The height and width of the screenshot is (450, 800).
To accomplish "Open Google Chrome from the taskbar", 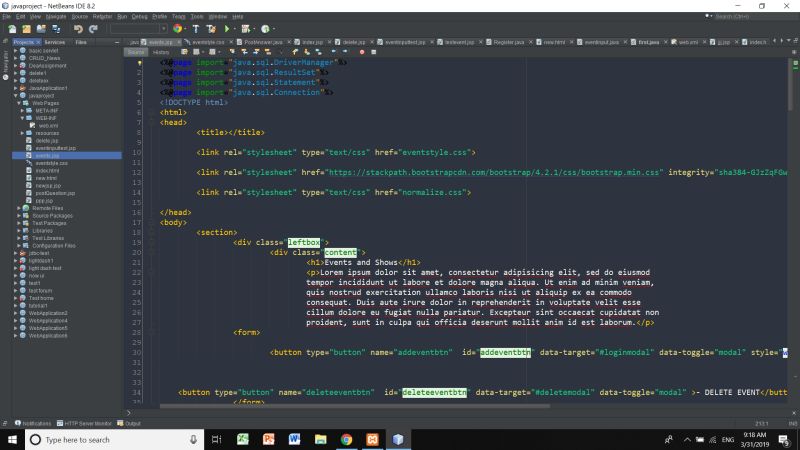I will (346, 439).
